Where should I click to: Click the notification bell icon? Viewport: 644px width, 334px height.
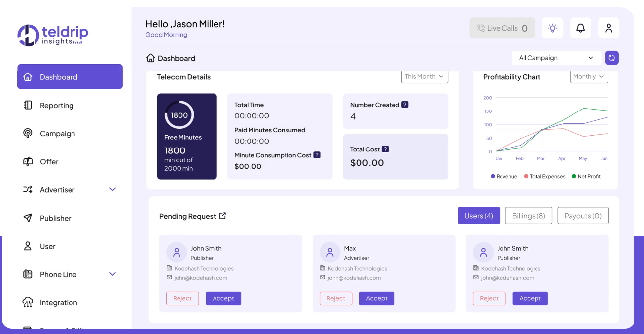580,28
